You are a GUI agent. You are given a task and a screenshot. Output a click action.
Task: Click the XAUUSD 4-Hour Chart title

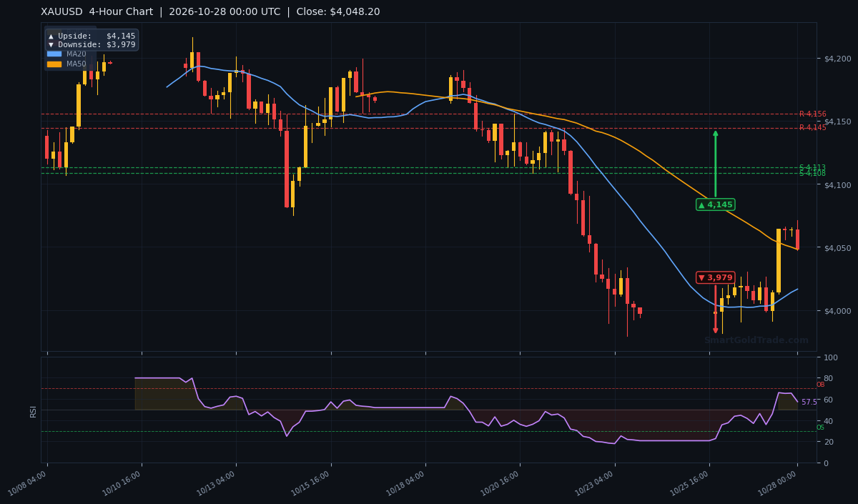point(210,11)
